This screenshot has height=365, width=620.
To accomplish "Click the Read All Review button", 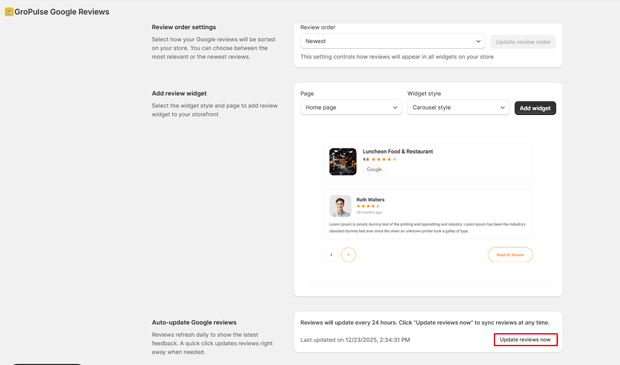I will pos(510,255).
